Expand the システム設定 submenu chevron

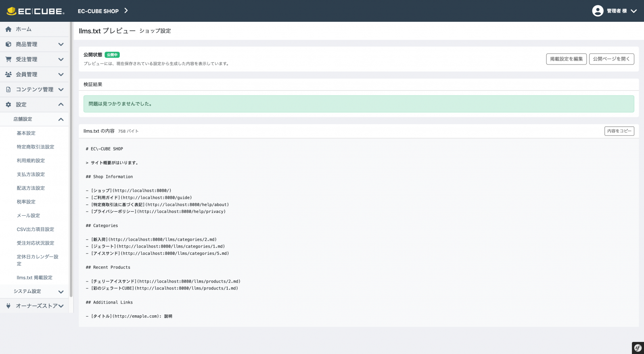coord(61,292)
